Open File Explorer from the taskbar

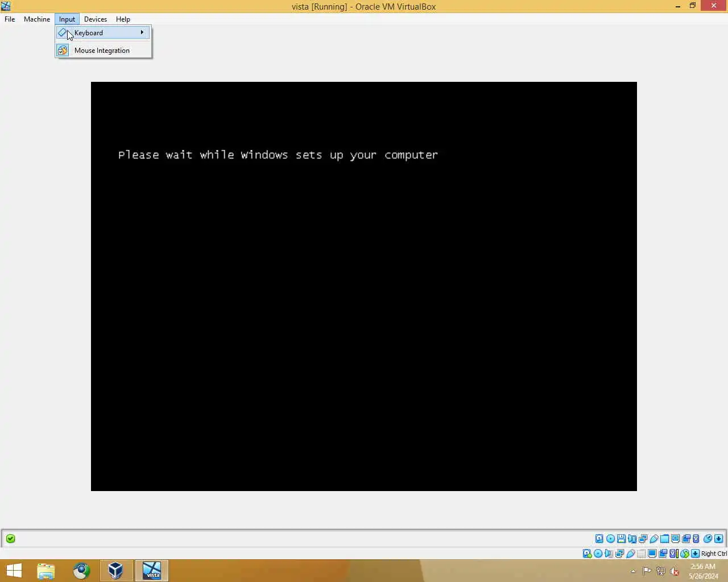(46, 571)
